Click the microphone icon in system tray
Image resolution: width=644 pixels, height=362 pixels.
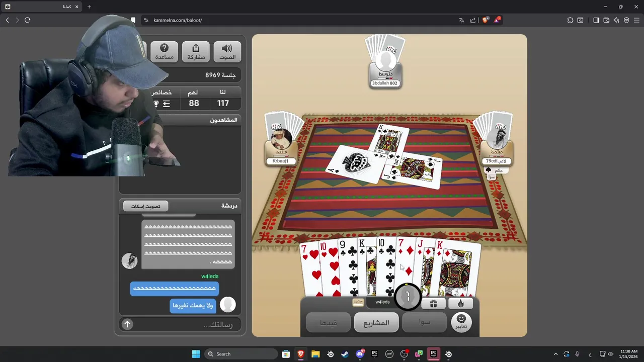(577, 354)
